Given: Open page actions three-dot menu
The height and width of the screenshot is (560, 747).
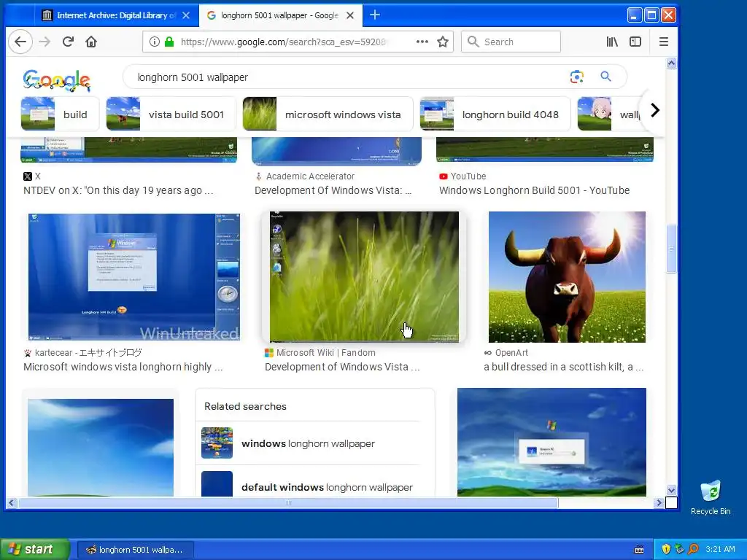Looking at the screenshot, I should [422, 42].
